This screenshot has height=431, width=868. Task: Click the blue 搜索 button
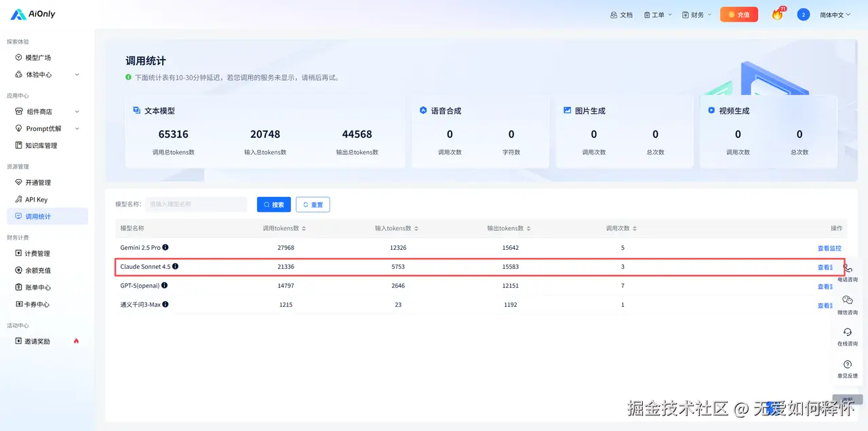pos(274,204)
